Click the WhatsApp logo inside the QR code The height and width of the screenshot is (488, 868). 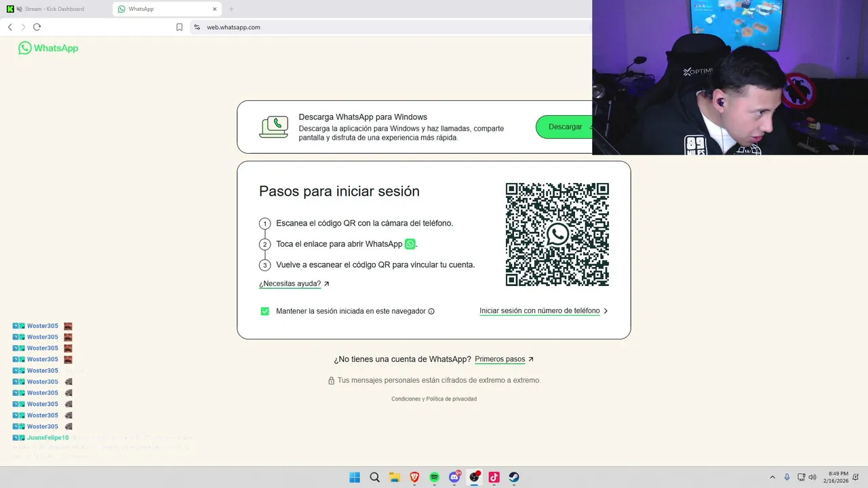pos(557,235)
